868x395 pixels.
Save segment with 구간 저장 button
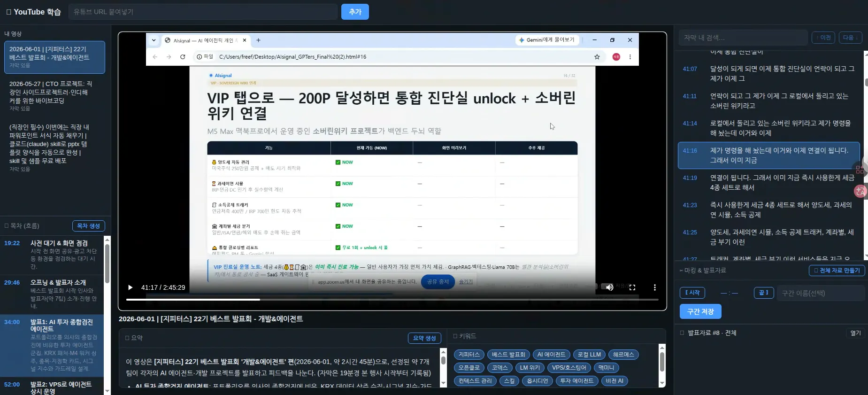(x=700, y=311)
